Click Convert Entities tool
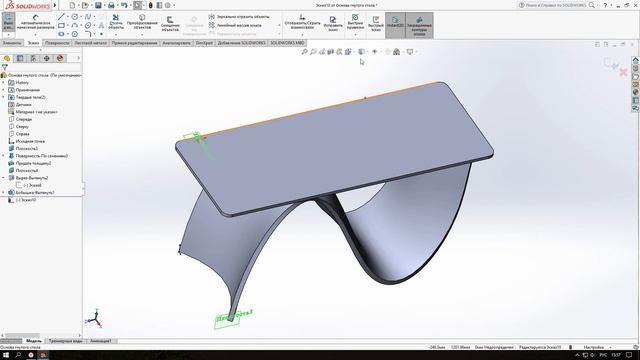 click(142, 21)
